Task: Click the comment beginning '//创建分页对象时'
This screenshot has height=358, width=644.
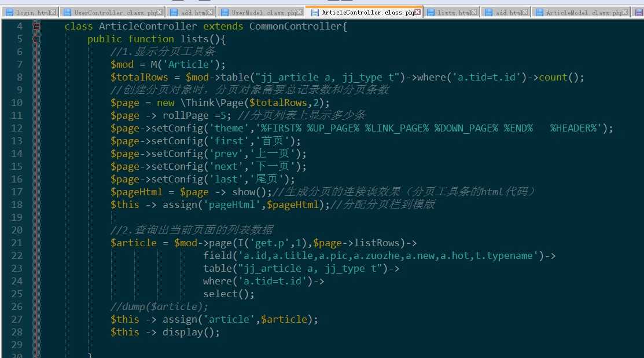Action: (250, 90)
